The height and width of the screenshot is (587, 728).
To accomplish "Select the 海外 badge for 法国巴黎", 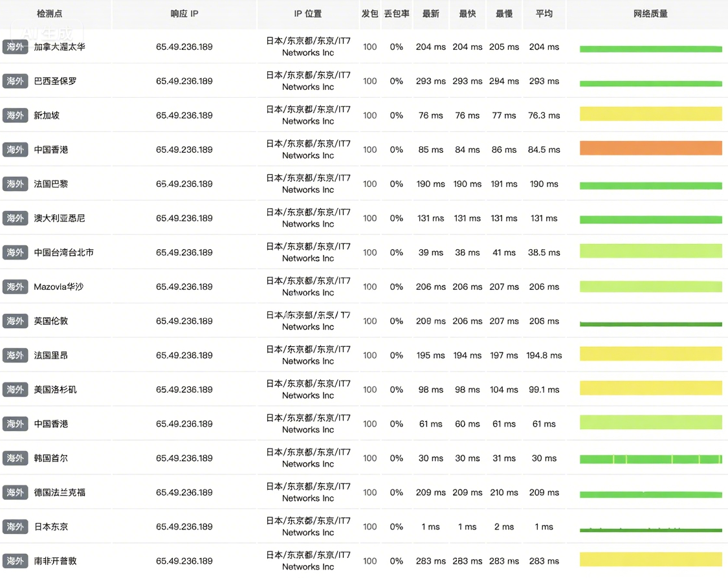I will 16,184.
